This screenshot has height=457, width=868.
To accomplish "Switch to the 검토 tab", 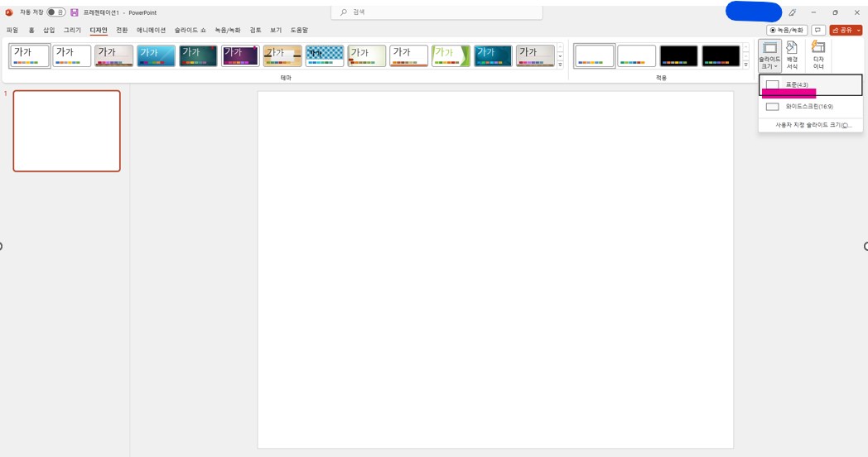I will tap(255, 30).
